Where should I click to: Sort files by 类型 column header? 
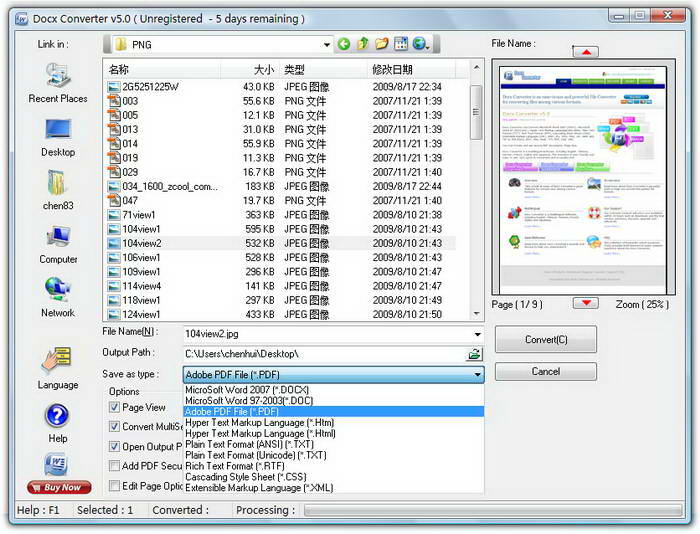coord(323,70)
